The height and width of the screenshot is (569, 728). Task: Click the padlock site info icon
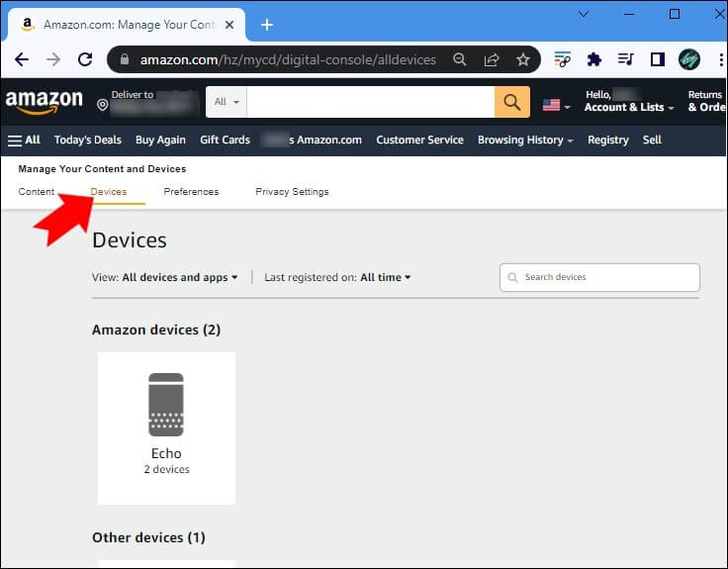(x=124, y=59)
